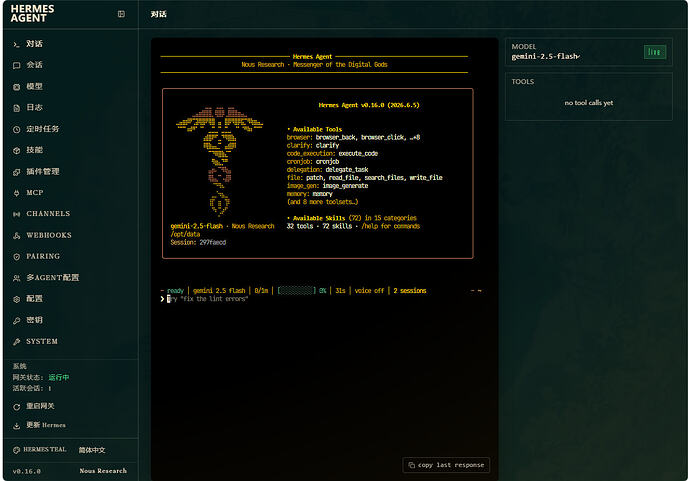Click the terminal prompt input line
The image size is (690, 481).
click(321, 299)
